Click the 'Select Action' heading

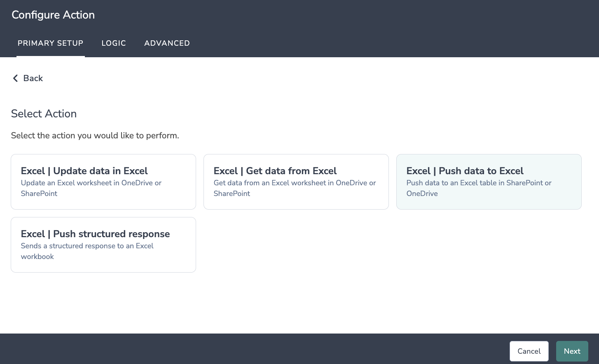tap(44, 114)
